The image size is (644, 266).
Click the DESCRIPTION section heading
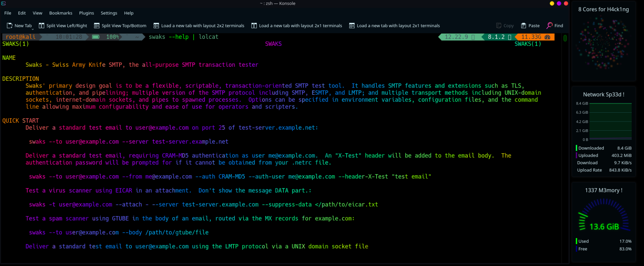20,79
